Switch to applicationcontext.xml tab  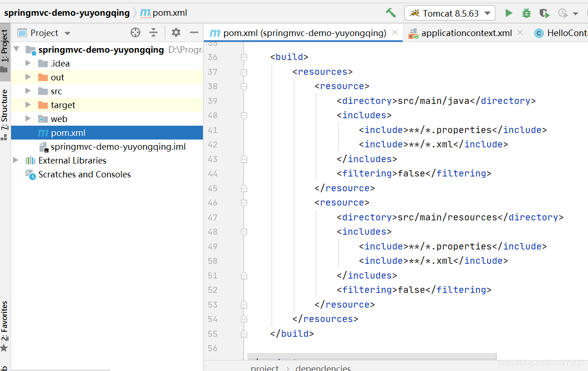point(466,33)
